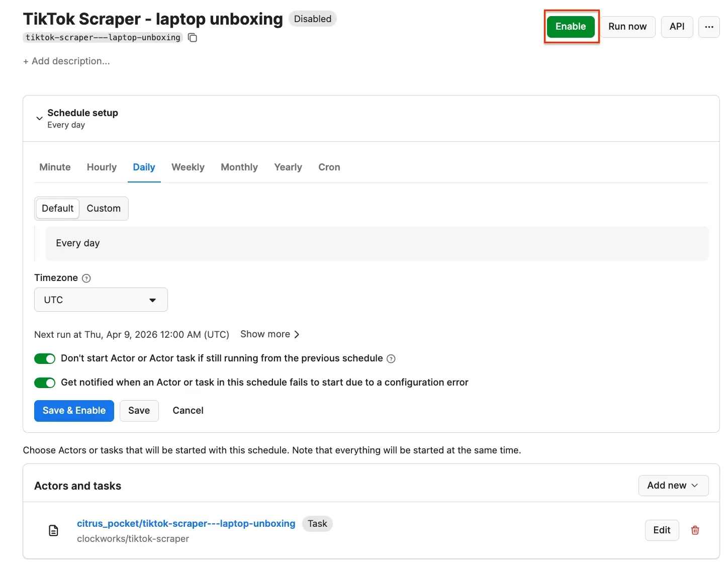This screenshot has height=564, width=728.
Task: Click the Disabled status badge
Action: pyautogui.click(x=313, y=19)
